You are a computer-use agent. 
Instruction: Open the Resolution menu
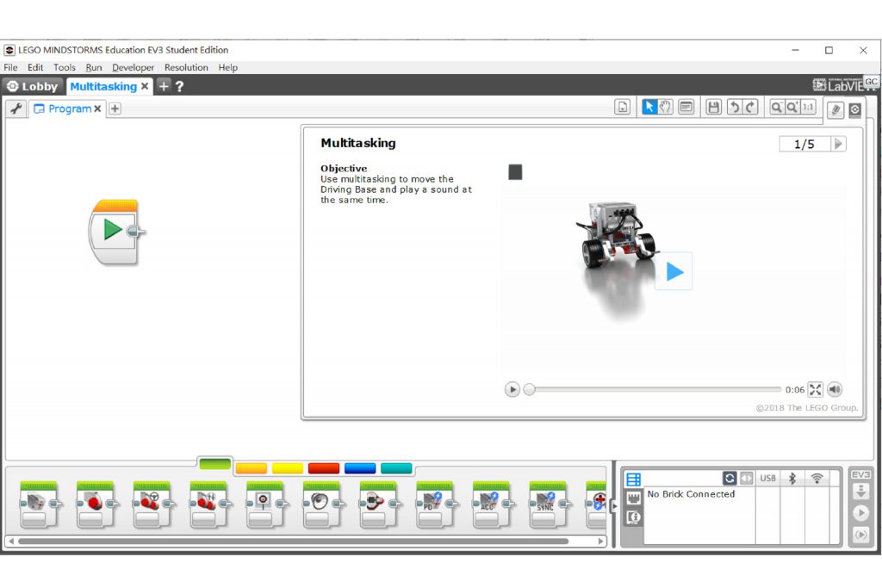click(x=186, y=67)
